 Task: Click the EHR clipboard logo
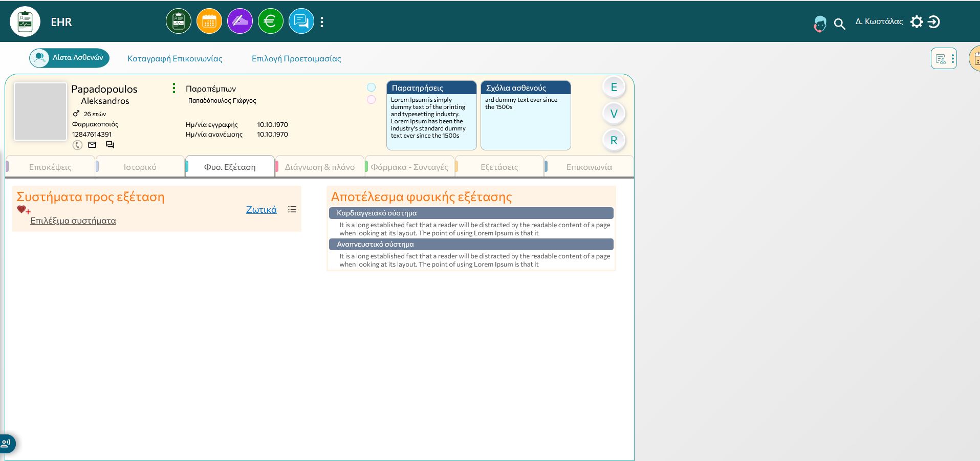[25, 21]
